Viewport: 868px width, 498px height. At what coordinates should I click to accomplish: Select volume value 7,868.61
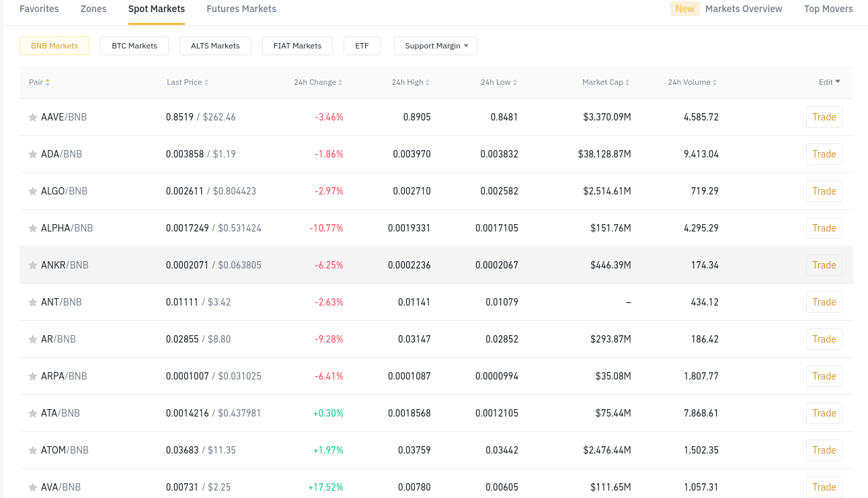pyautogui.click(x=701, y=413)
